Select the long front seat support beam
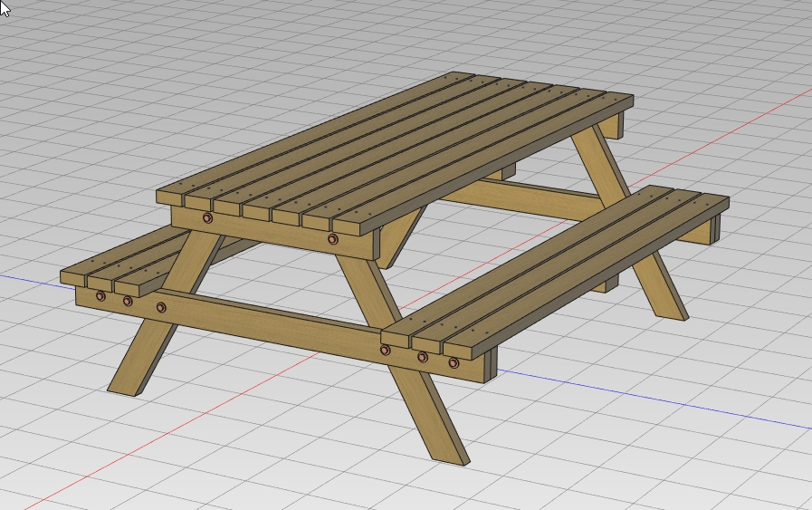Screen dimensions: 812x510 click(272, 325)
